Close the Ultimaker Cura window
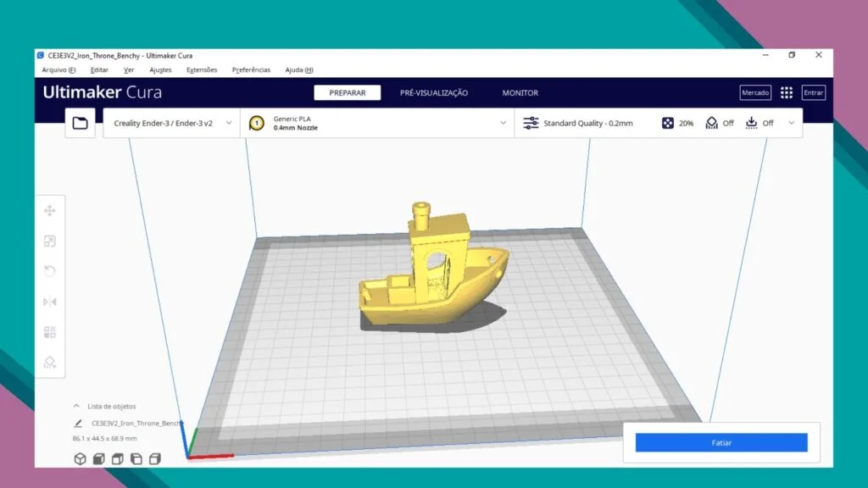 pyautogui.click(x=819, y=55)
